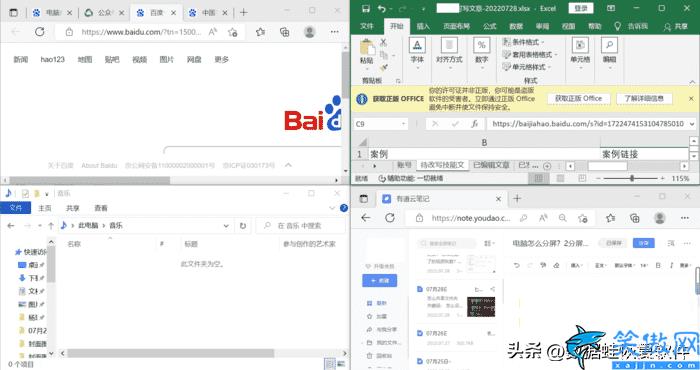
Task: Open 条件格式 conditional formatting dropdown
Action: click(523, 42)
